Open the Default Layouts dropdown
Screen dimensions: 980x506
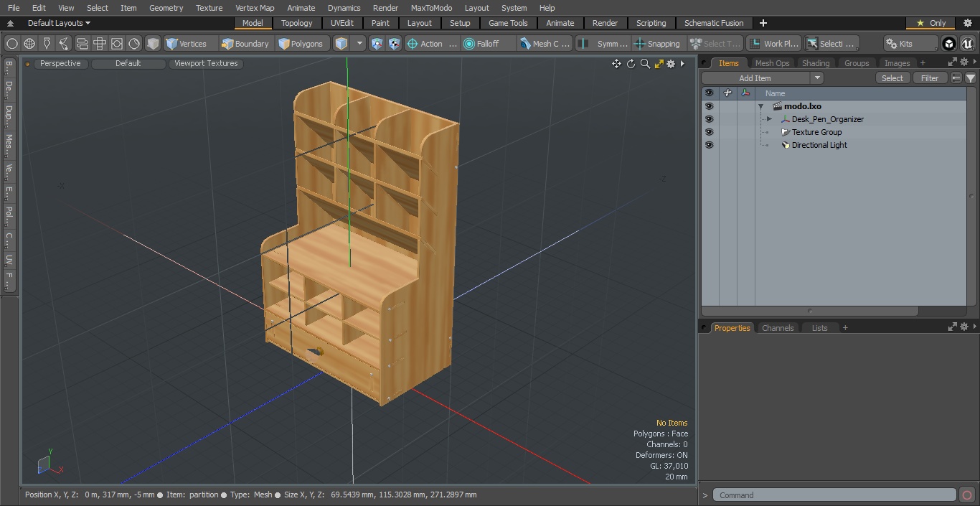tap(58, 23)
